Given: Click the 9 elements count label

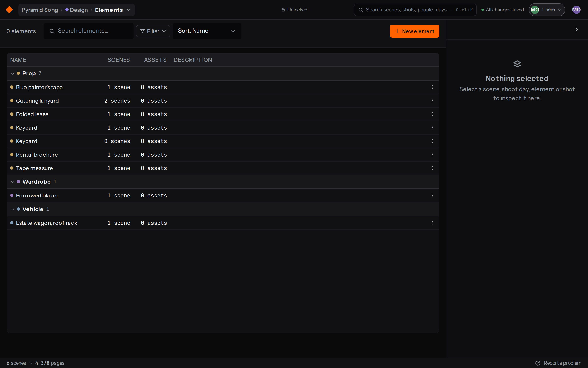Looking at the screenshot, I should click(x=21, y=31).
